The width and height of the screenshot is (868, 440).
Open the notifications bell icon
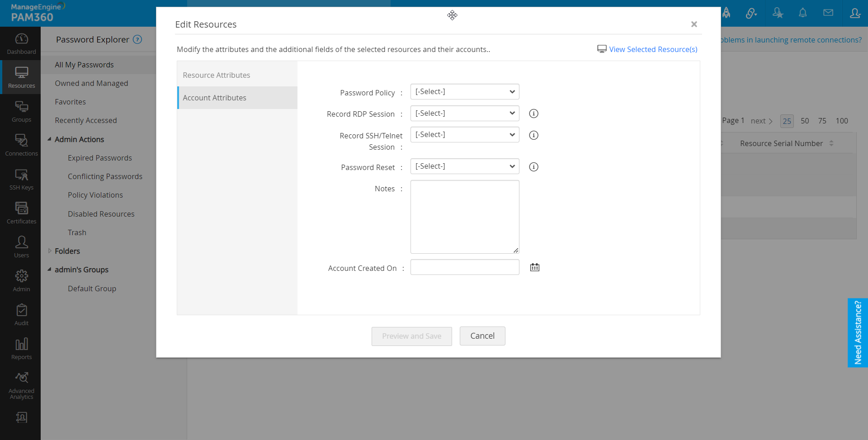pyautogui.click(x=803, y=13)
